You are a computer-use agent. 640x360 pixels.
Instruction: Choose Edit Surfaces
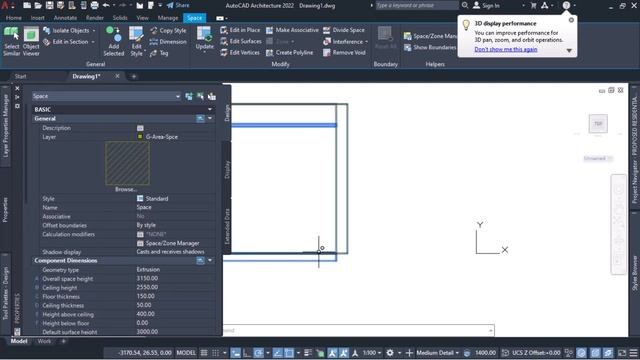[241, 41]
